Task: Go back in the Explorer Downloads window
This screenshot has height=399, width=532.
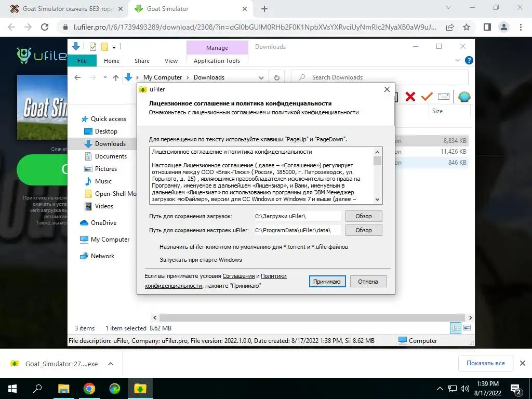Action: (x=77, y=77)
